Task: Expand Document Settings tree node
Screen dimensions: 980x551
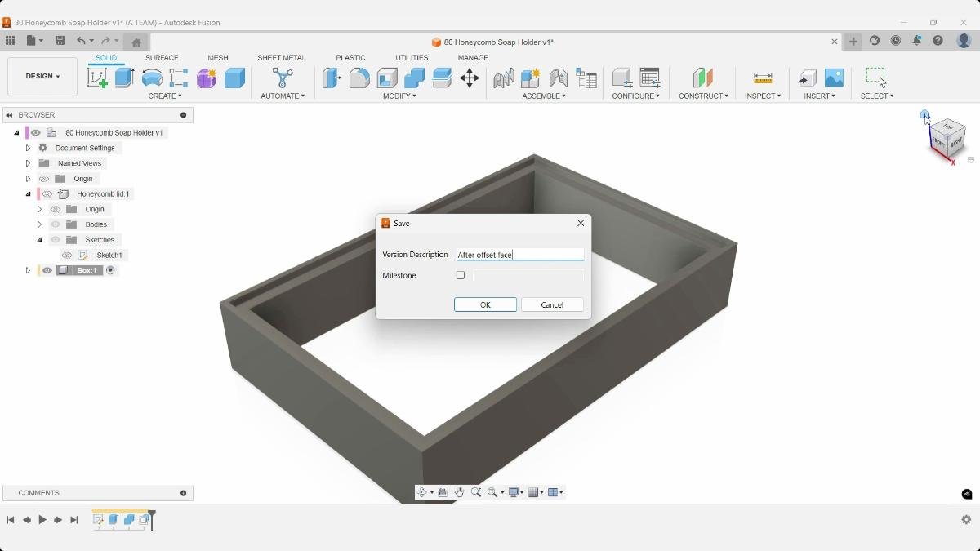Action: point(28,148)
